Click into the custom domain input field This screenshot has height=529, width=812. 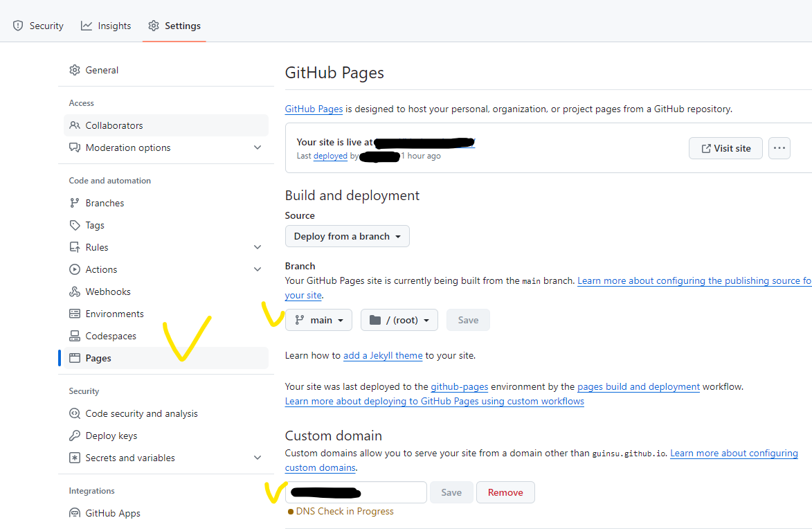click(356, 492)
